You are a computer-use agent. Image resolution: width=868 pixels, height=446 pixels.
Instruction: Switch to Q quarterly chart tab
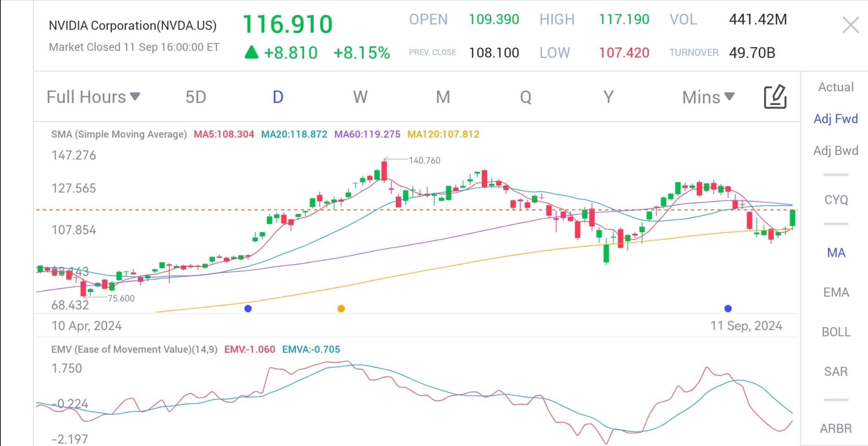pyautogui.click(x=525, y=97)
